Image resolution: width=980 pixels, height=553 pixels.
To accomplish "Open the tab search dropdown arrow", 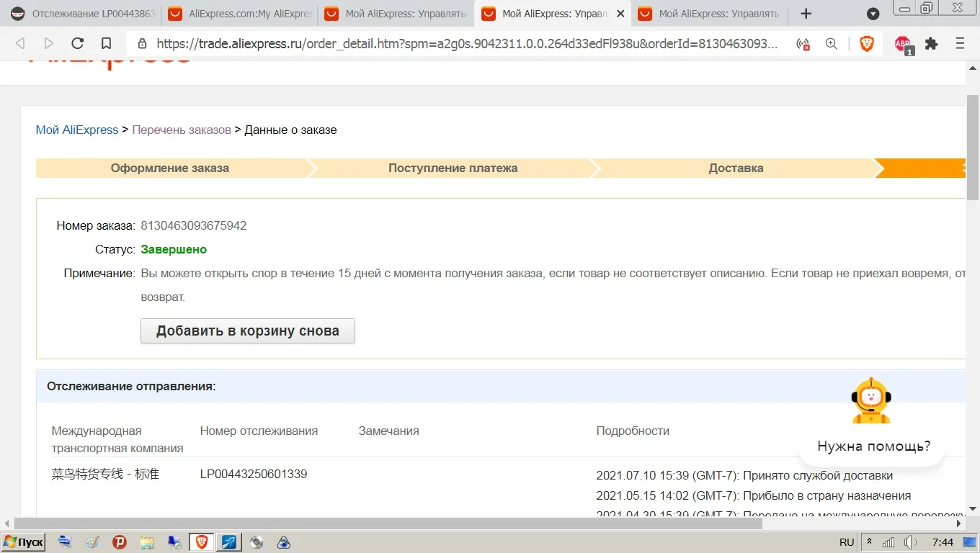I will (873, 14).
